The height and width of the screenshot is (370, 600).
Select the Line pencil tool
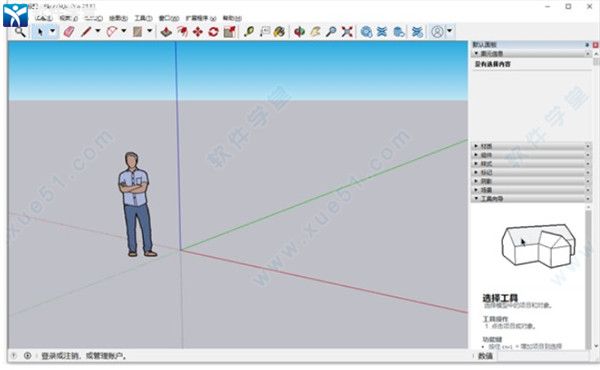(86, 32)
